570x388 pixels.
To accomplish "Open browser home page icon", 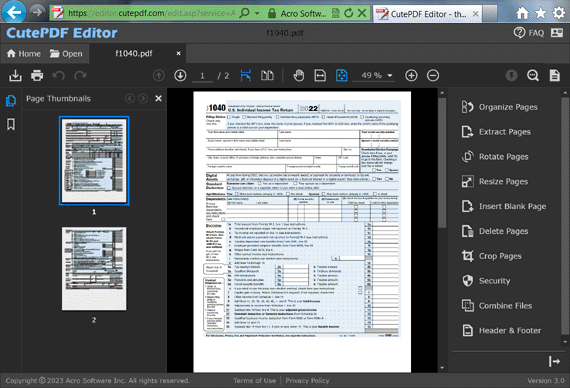I will [x=522, y=13].
